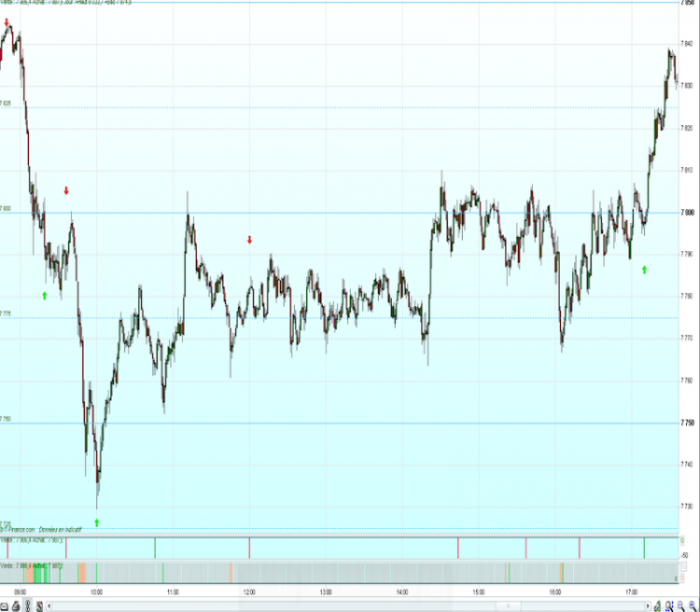700x612 pixels.
Task: Click the red down arrow at chart top-left
Action: [7, 22]
